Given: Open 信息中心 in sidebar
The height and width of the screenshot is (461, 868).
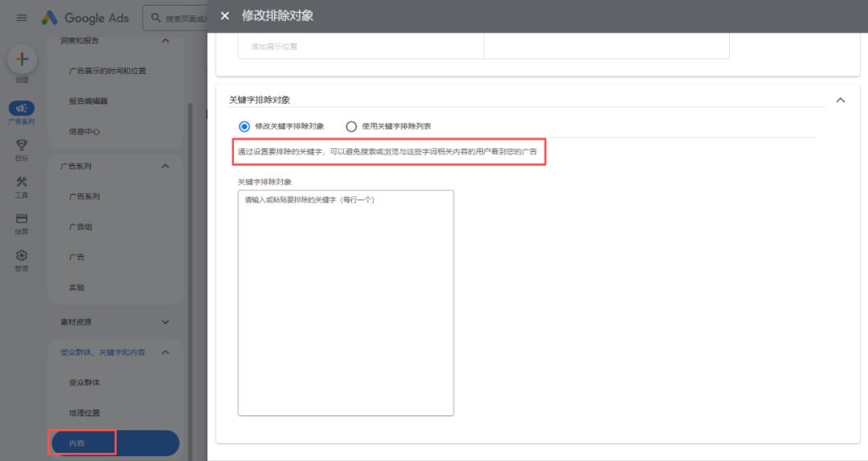Looking at the screenshot, I should tap(84, 131).
